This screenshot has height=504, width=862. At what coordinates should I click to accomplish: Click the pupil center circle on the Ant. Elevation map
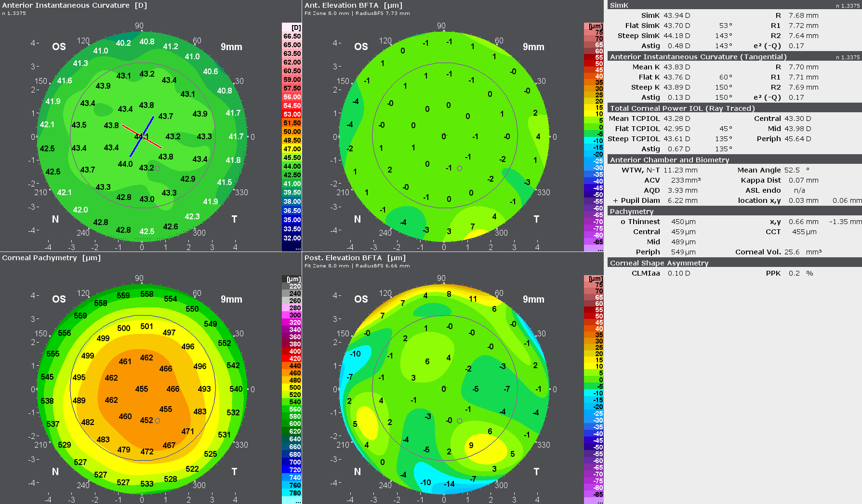tap(459, 168)
